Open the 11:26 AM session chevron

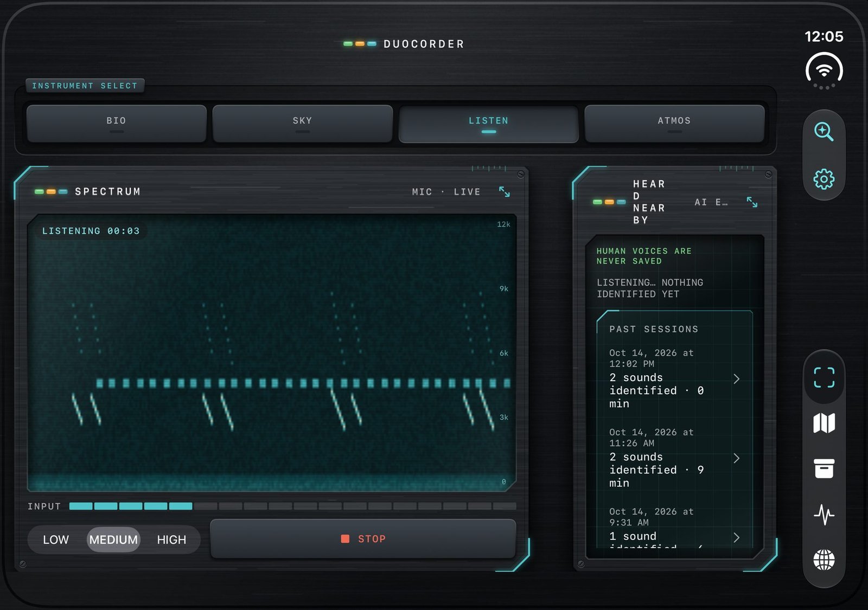point(736,458)
